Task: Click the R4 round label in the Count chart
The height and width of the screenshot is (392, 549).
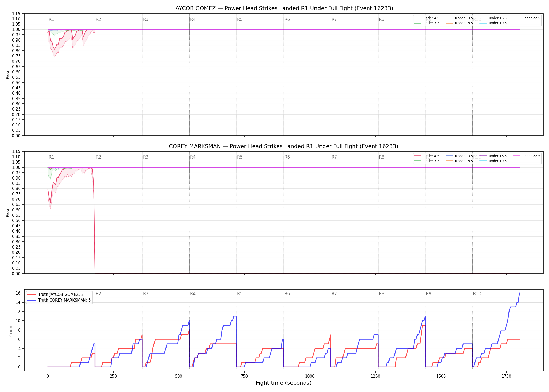Action: (193, 294)
